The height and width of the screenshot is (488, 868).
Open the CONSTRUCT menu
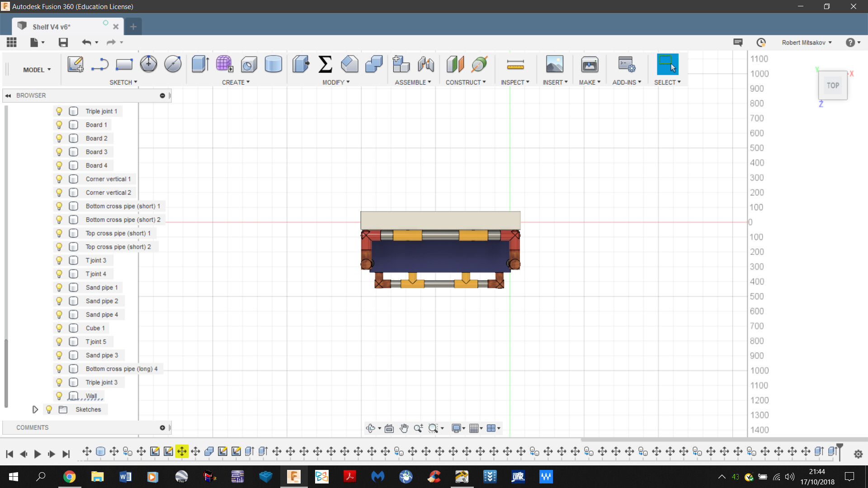coord(466,82)
